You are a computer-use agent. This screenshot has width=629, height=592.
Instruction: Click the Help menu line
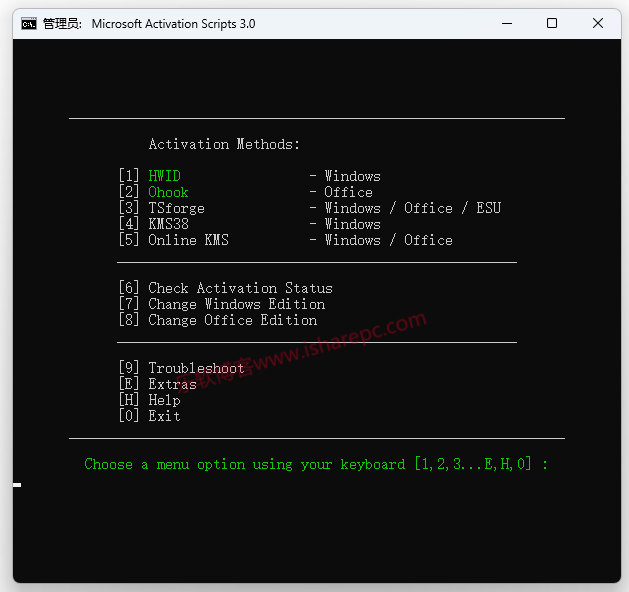150,400
